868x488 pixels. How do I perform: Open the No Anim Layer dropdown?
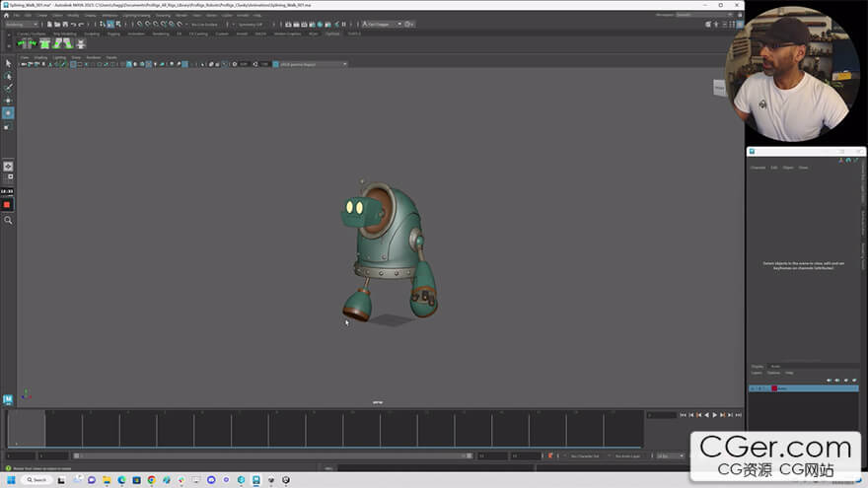(x=627, y=455)
